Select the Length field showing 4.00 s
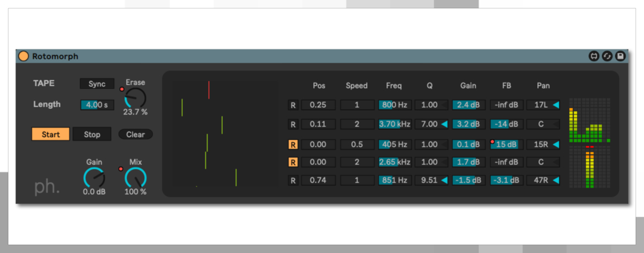 tap(97, 105)
